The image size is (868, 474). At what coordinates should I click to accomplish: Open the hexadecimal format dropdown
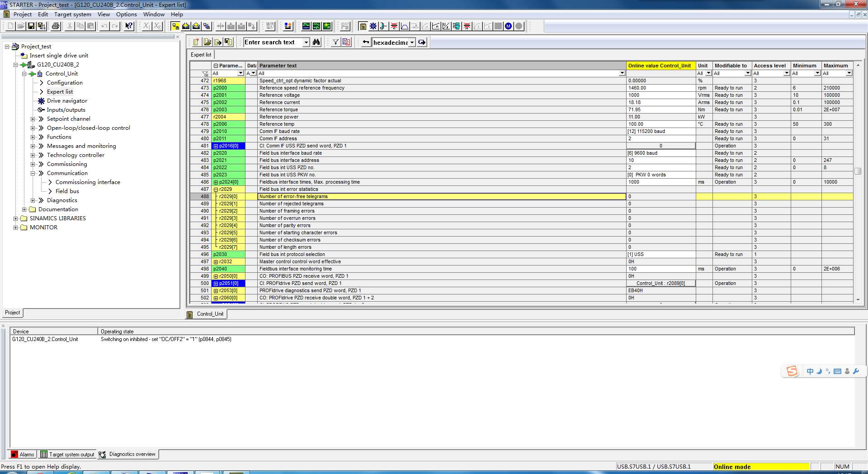click(x=412, y=43)
